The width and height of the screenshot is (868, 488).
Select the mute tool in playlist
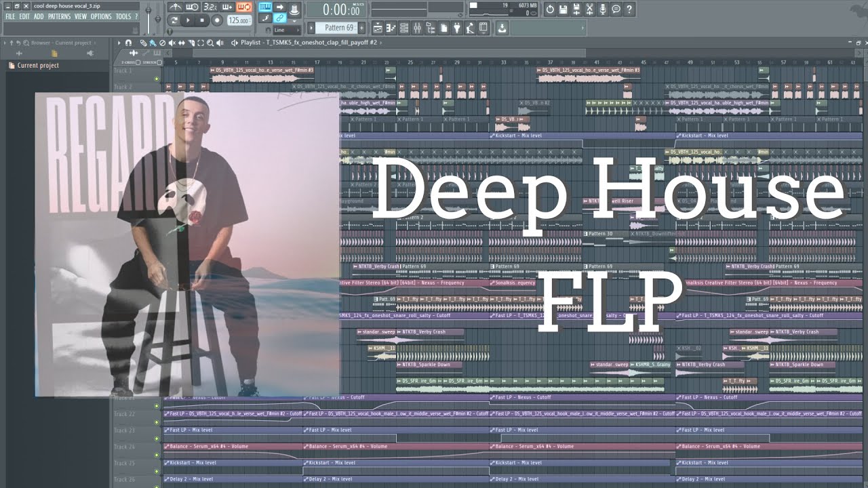click(172, 43)
